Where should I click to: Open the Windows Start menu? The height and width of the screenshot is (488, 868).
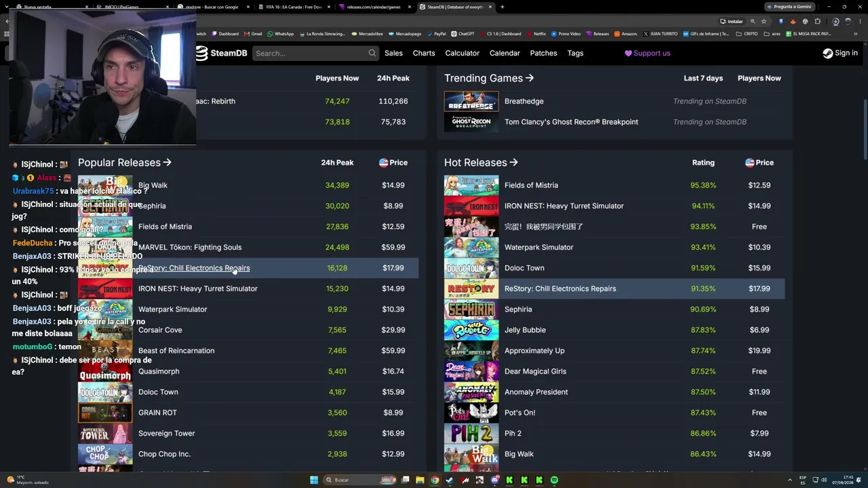(314, 480)
